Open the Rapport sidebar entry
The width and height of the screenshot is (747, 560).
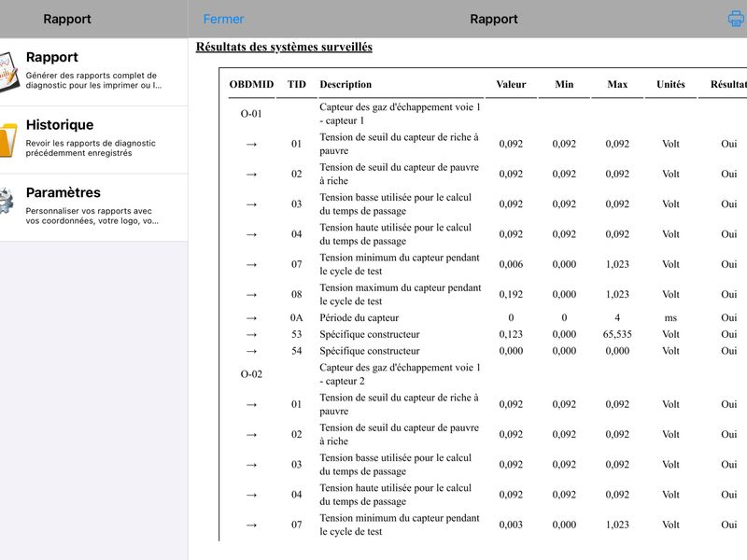pyautogui.click(x=94, y=72)
